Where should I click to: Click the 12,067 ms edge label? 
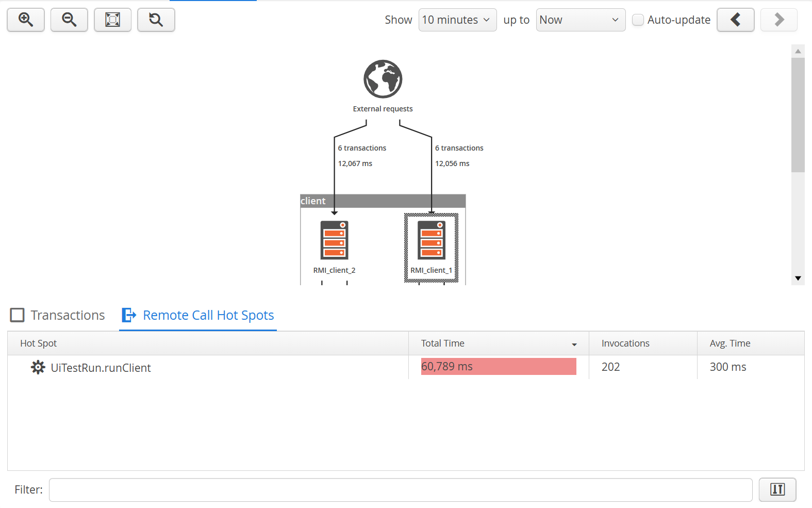click(x=355, y=163)
